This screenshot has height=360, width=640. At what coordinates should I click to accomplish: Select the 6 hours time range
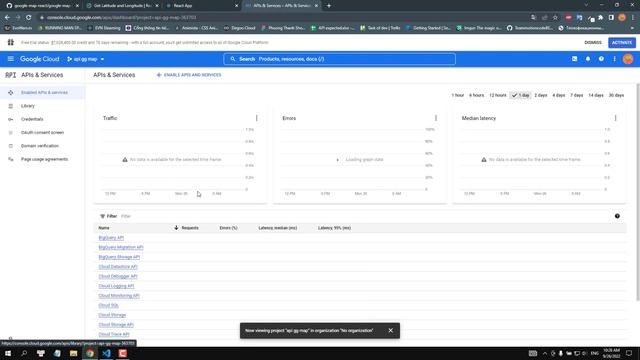[x=476, y=95]
